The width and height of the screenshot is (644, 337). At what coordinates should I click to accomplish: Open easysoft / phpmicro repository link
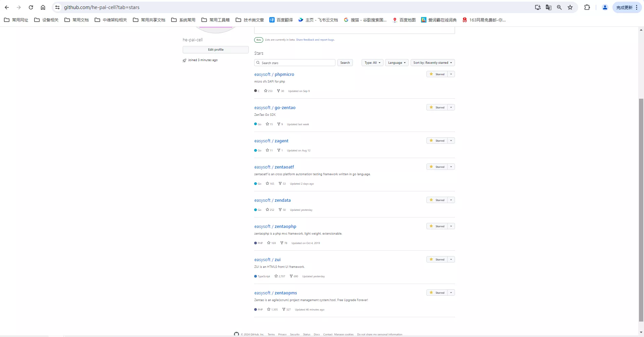274,75
